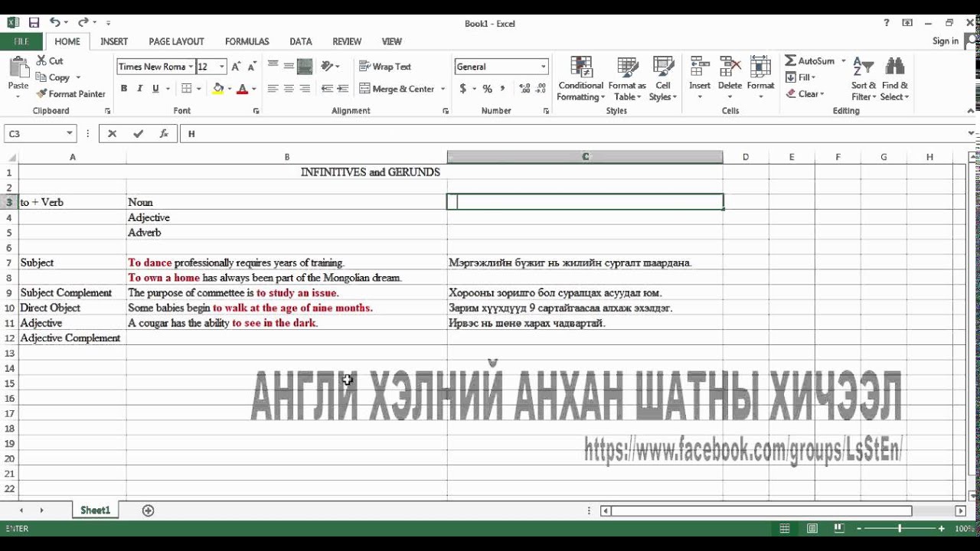The height and width of the screenshot is (551, 980).
Task: Switch to Page Layout view in status bar
Action: [x=812, y=529]
